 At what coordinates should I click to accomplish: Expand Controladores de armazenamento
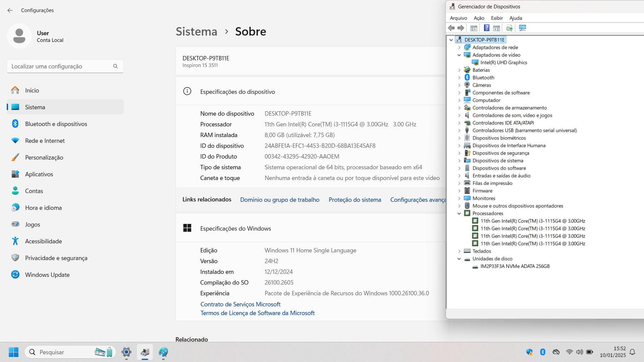(459, 108)
